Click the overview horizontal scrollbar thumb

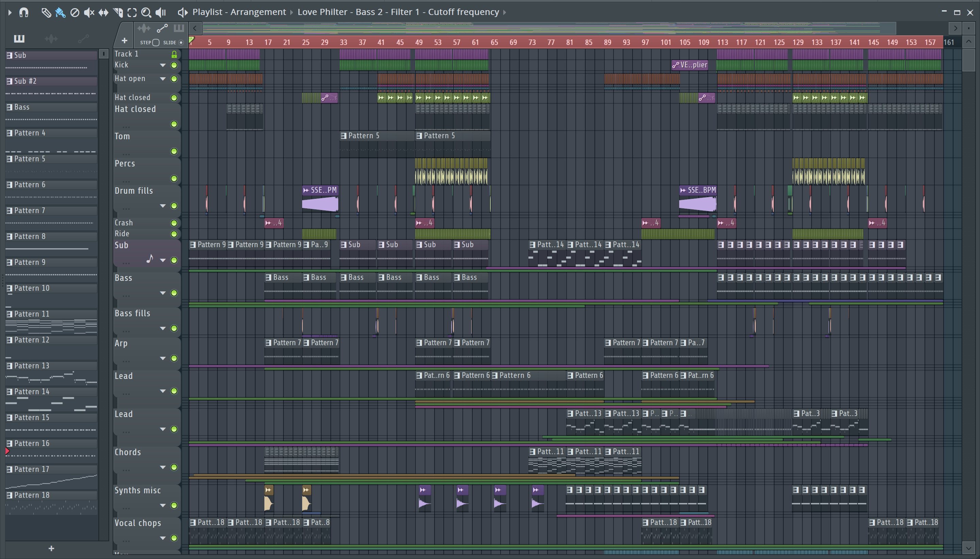click(x=549, y=28)
